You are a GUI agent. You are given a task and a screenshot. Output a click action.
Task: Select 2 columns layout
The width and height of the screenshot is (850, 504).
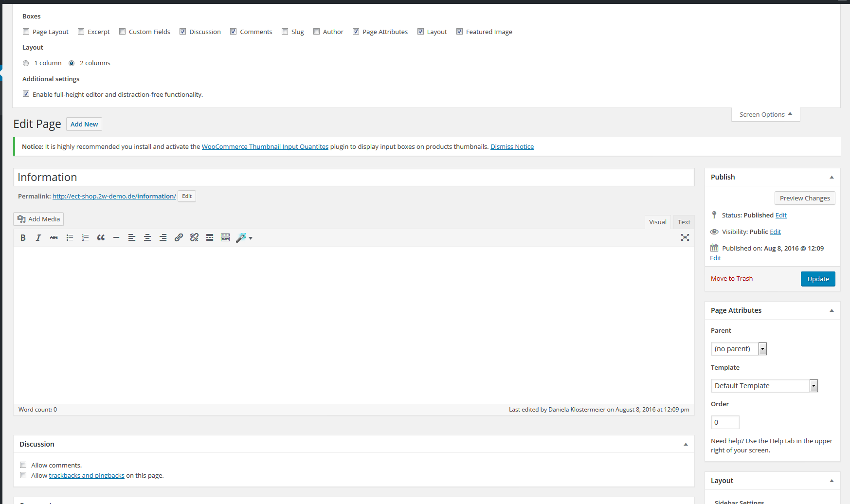[72, 63]
